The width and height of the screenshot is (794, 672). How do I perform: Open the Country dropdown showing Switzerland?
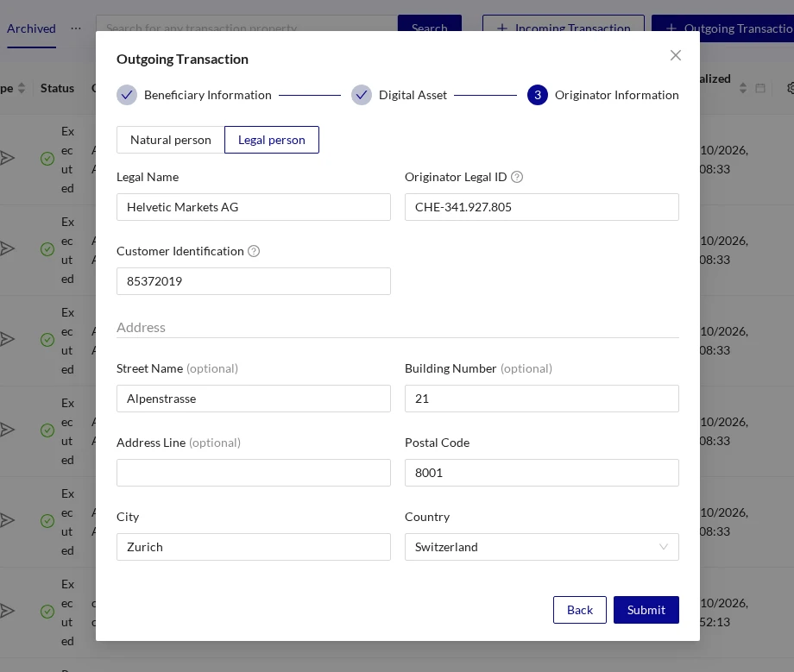tap(541, 547)
